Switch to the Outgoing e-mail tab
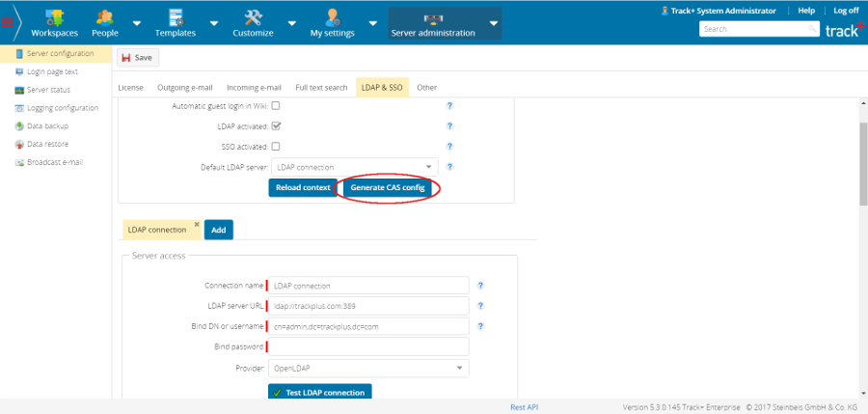The width and height of the screenshot is (868, 414). tap(185, 88)
